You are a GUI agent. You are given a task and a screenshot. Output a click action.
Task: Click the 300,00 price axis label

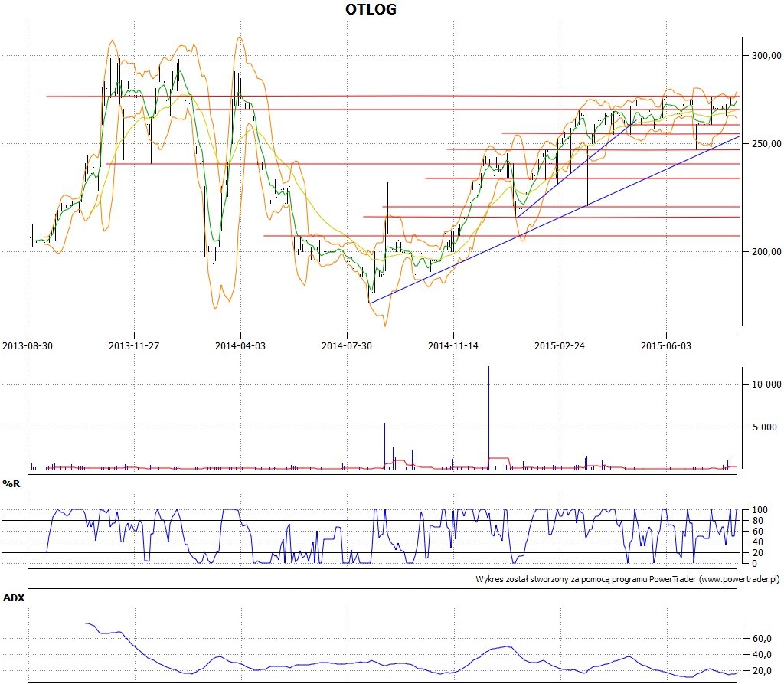766,56
